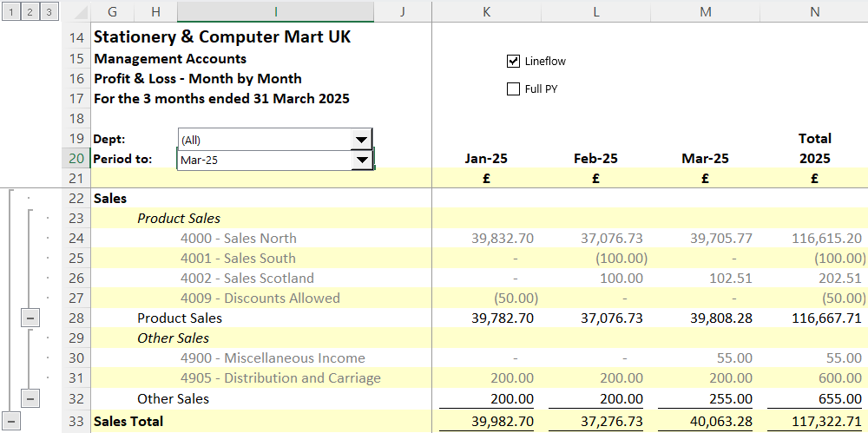Select column I header
This screenshot has width=868, height=433.
coord(275,11)
